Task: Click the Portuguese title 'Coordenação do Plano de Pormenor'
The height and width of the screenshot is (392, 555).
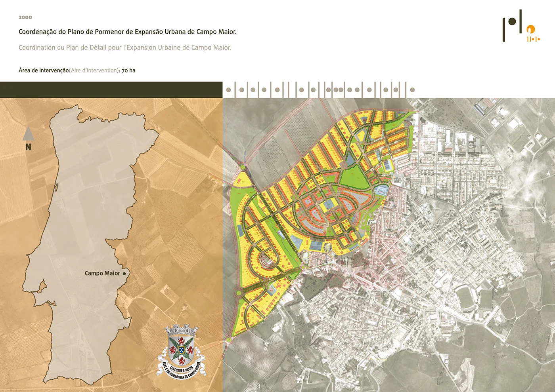Action: tap(128, 32)
